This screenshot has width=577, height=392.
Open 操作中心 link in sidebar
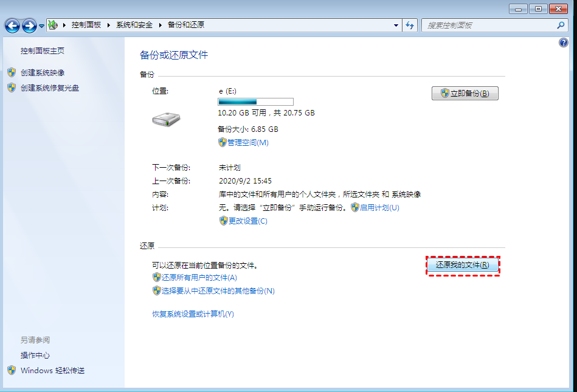(35, 355)
